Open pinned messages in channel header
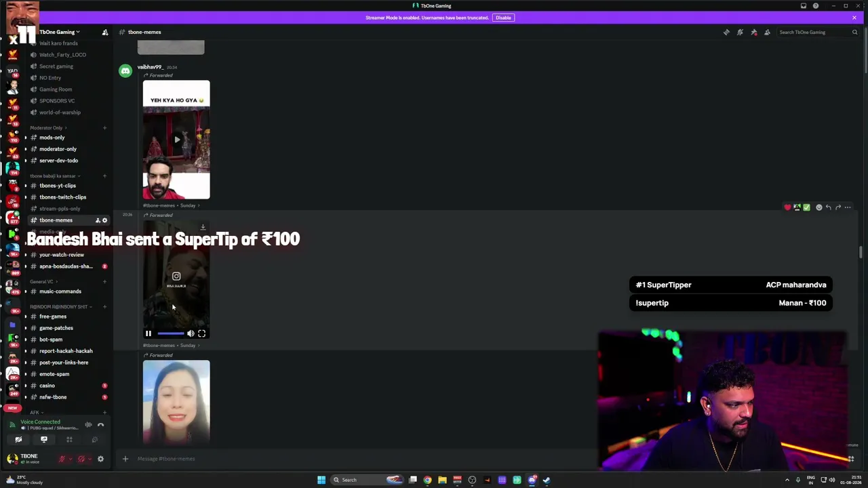 coord(753,32)
